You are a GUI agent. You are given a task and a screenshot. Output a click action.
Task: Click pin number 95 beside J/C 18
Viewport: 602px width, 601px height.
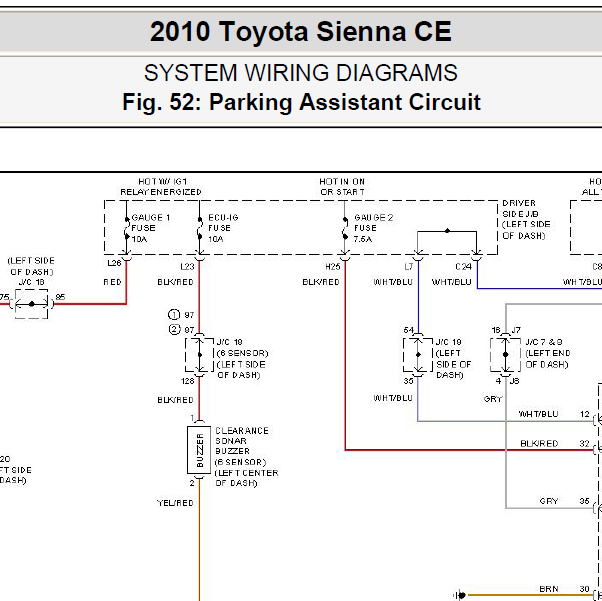click(x=60, y=297)
